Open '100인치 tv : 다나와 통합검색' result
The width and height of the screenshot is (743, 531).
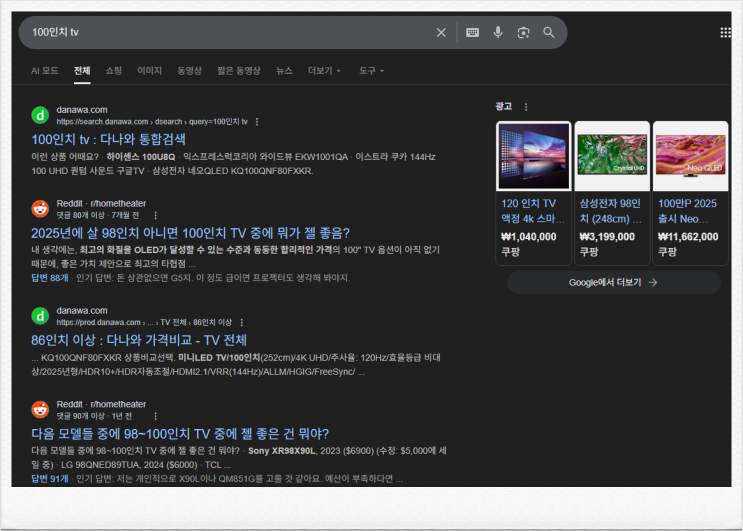tap(108, 140)
